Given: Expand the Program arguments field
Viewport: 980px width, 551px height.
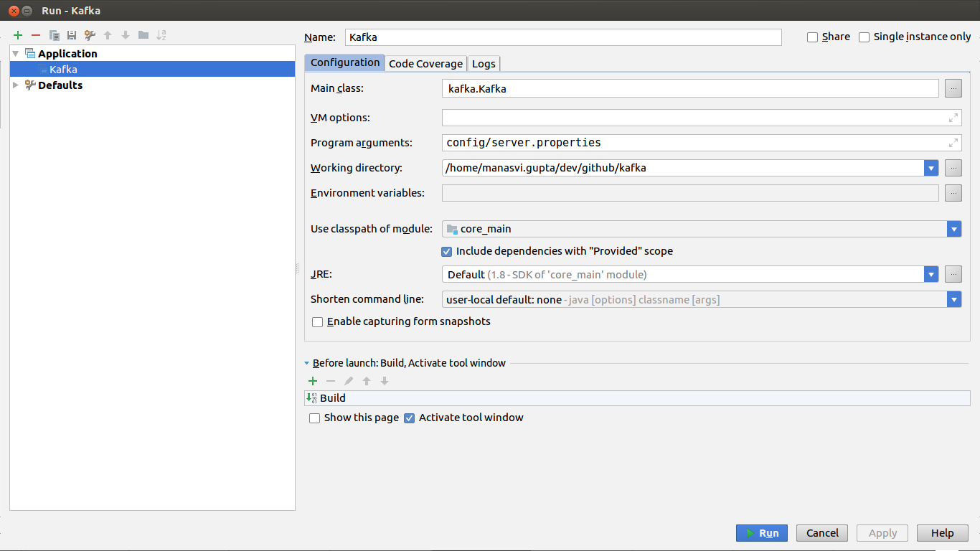Looking at the screenshot, I should pos(953,143).
